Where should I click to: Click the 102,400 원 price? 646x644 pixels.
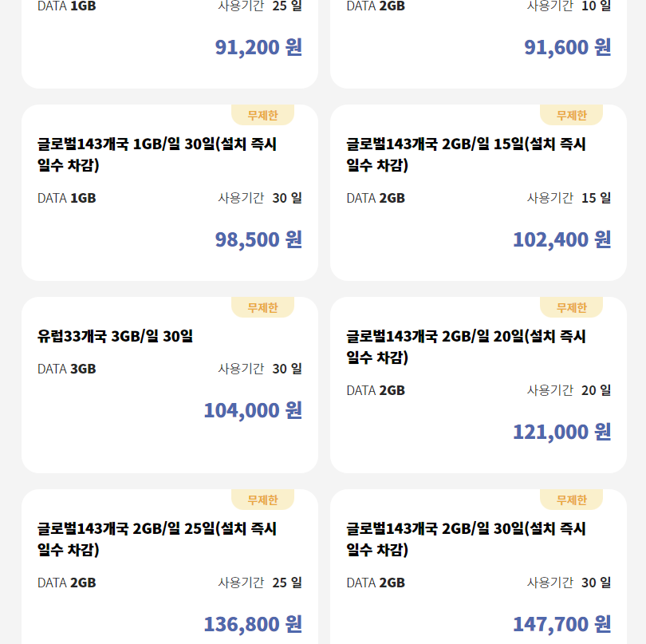[x=561, y=239]
